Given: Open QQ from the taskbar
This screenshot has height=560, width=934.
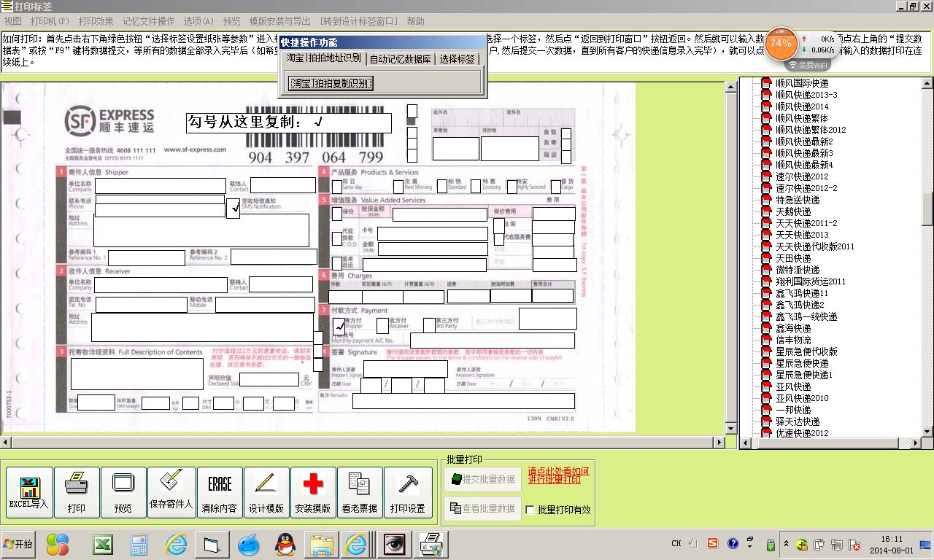Looking at the screenshot, I should coord(285,544).
